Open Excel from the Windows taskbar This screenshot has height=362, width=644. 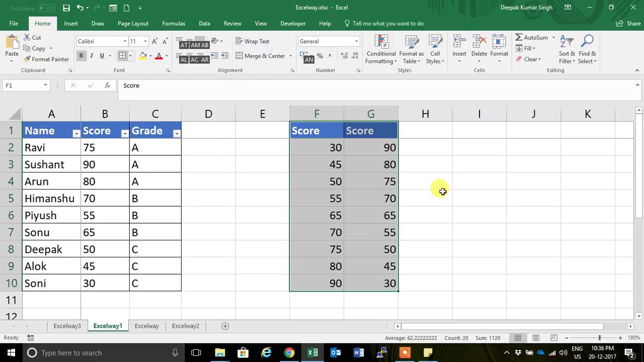click(x=312, y=352)
